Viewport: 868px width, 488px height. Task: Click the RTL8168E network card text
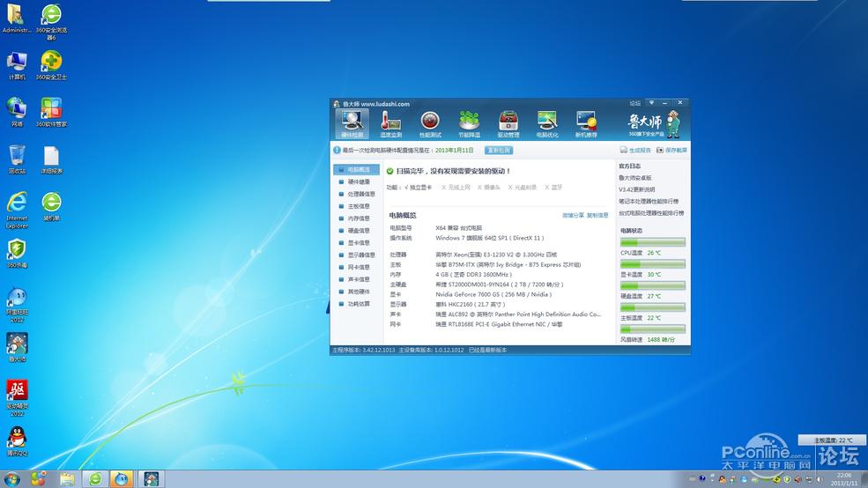tap(499, 324)
